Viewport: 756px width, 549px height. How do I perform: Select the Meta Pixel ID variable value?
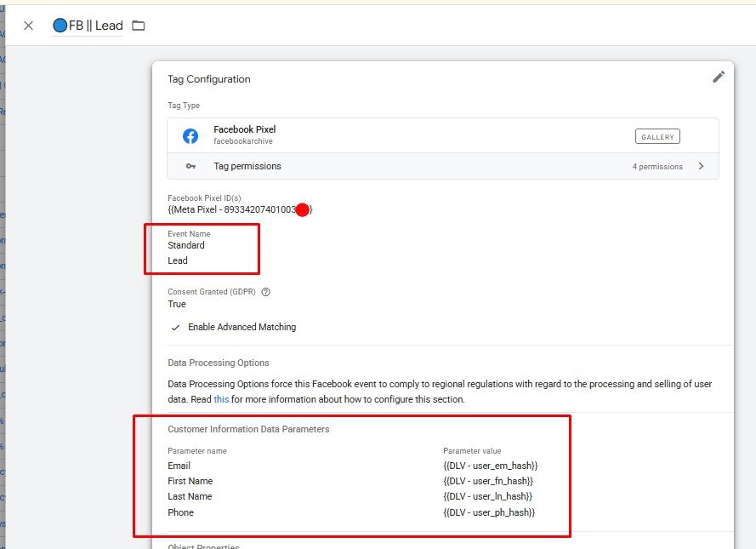[x=240, y=209]
